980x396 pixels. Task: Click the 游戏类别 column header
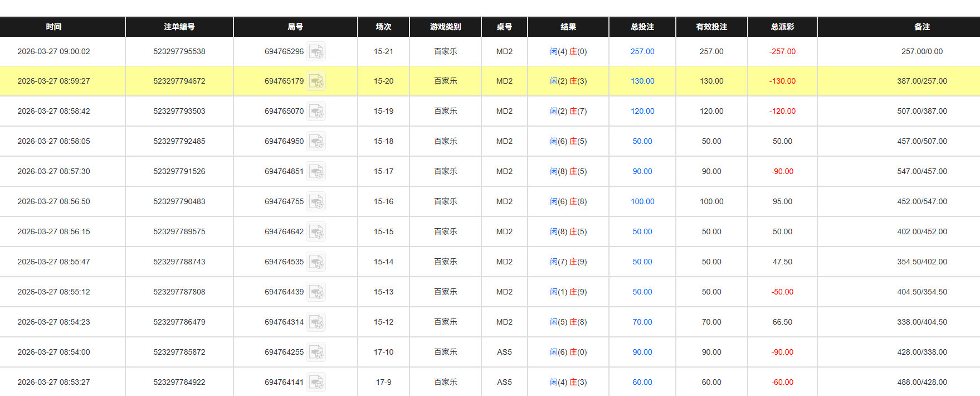coord(446,27)
